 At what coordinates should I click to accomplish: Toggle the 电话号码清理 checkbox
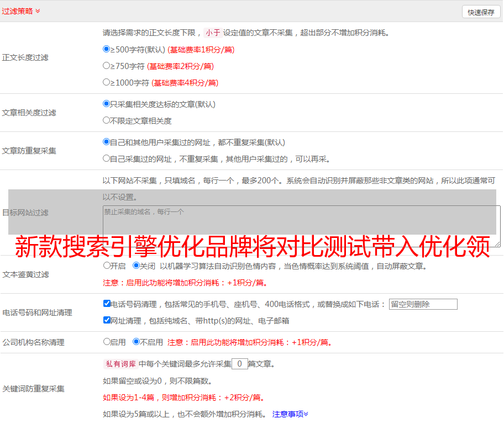107,304
